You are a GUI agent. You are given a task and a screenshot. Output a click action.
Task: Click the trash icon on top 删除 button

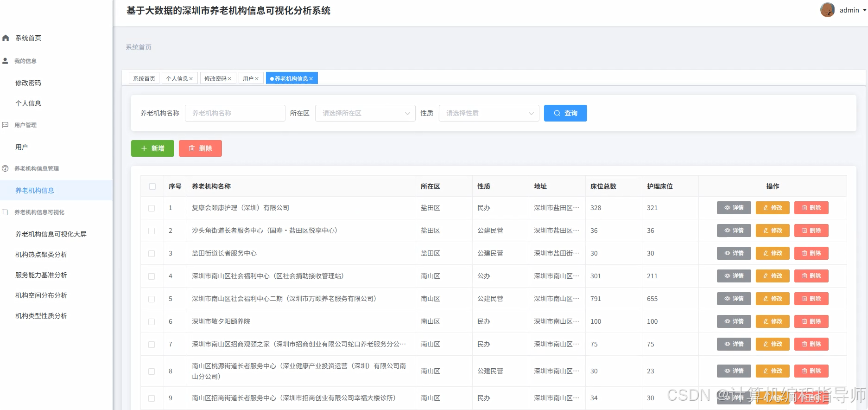coord(192,148)
